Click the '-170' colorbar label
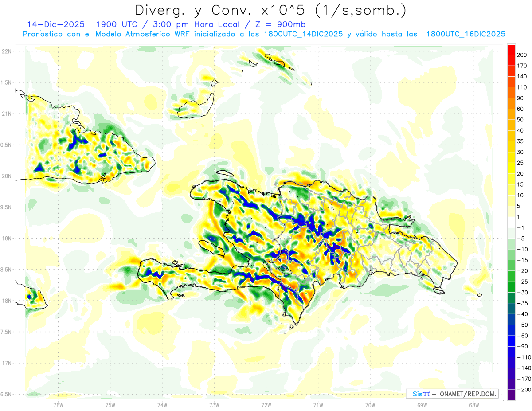 pos(524,379)
